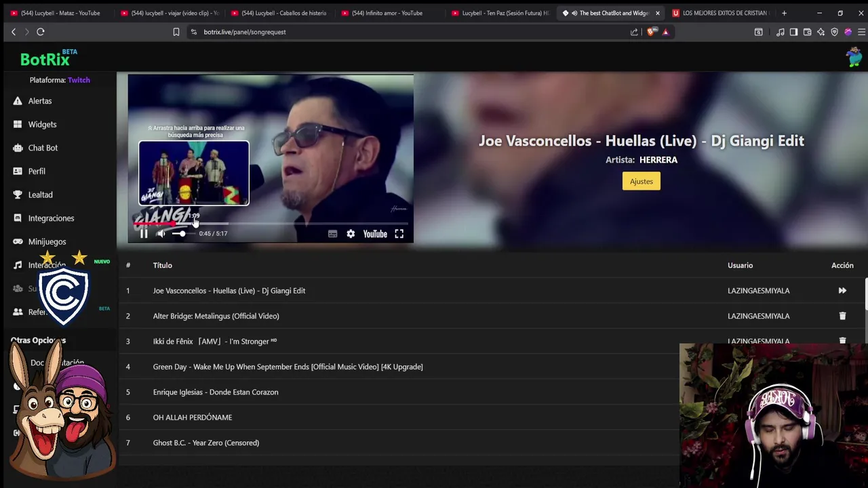Open the Chat Bot robot icon
This screenshot has width=868, height=488.
point(18,148)
